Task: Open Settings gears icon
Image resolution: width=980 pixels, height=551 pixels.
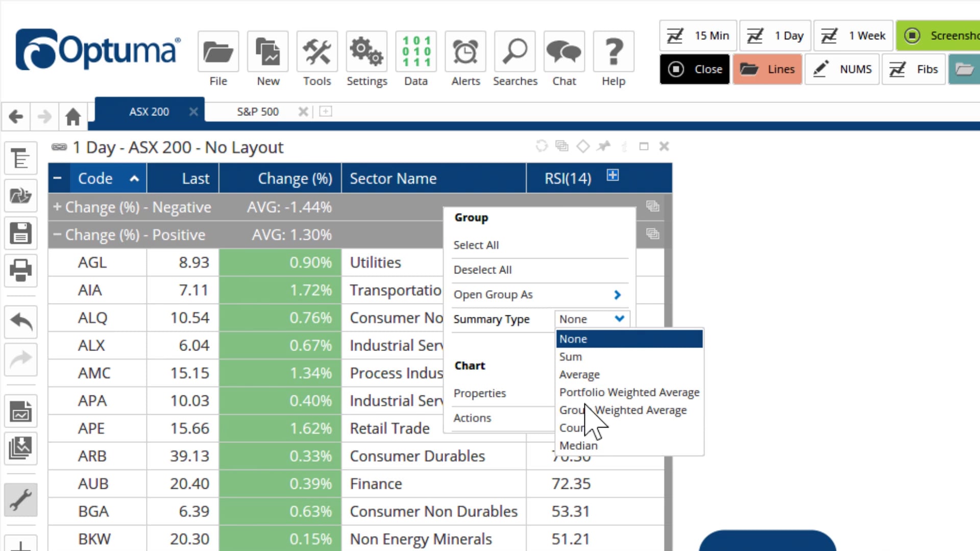Action: (x=366, y=52)
